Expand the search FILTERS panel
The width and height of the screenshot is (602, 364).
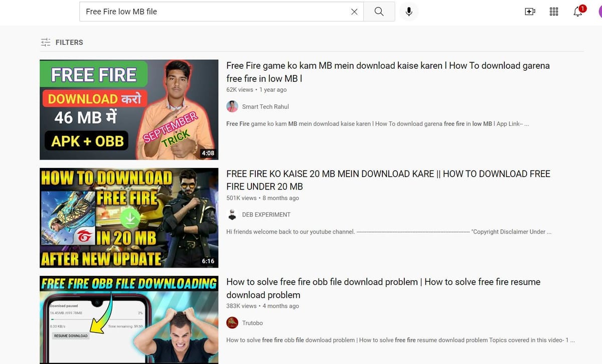[69, 42]
